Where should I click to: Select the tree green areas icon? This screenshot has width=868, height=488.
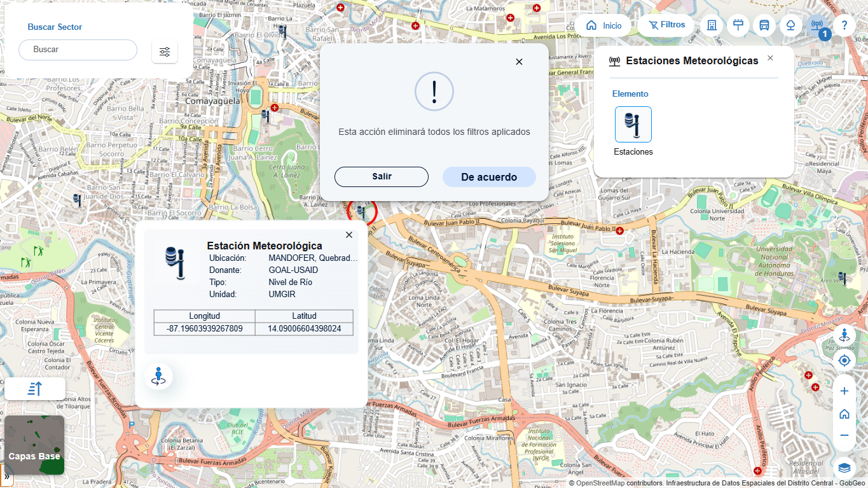(791, 25)
